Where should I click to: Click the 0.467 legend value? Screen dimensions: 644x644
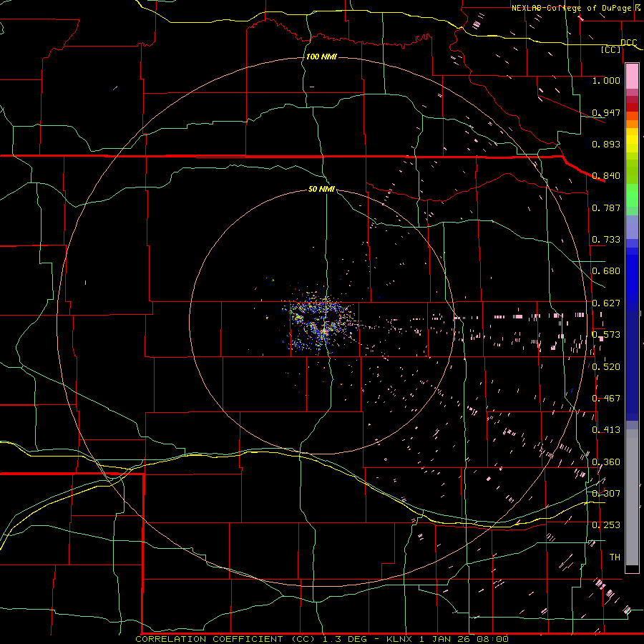click(606, 398)
